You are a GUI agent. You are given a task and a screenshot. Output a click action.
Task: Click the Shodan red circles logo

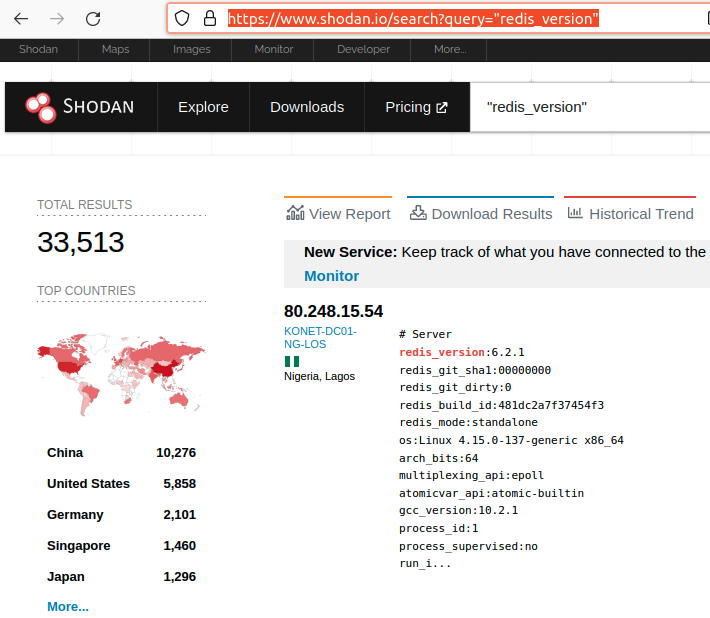coord(41,108)
